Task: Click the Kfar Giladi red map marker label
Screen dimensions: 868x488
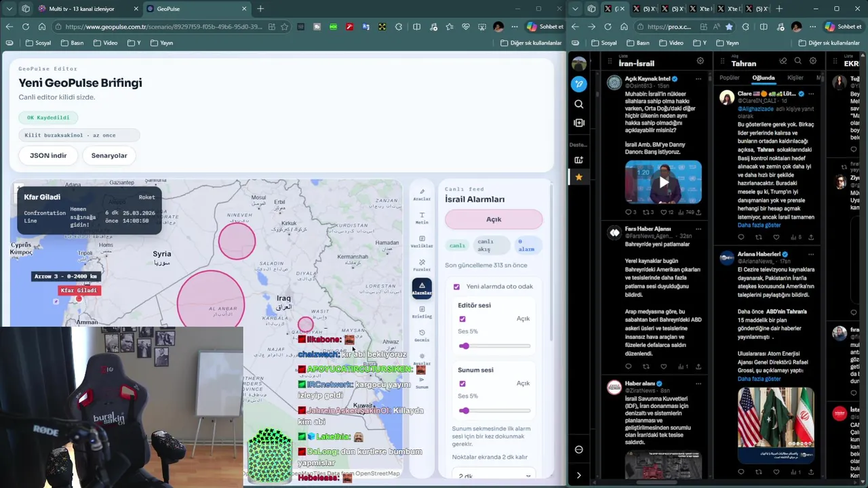Action: 79,290
